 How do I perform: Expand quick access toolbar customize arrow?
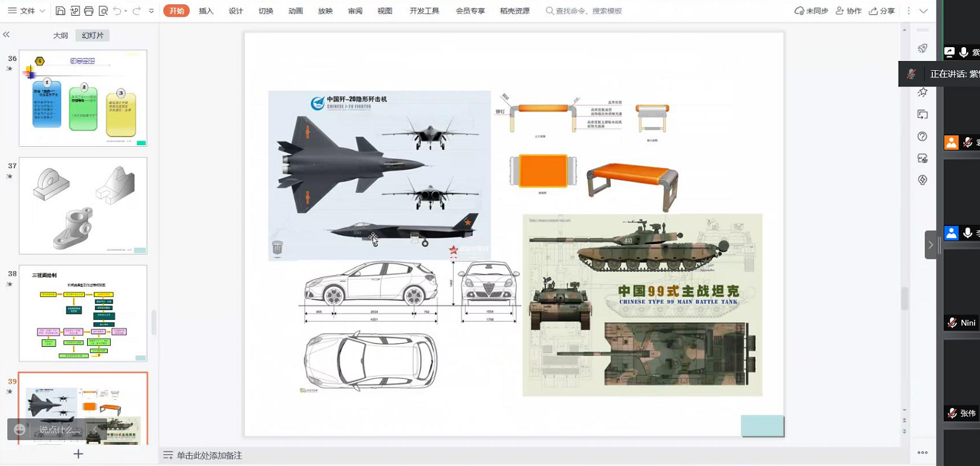151,11
